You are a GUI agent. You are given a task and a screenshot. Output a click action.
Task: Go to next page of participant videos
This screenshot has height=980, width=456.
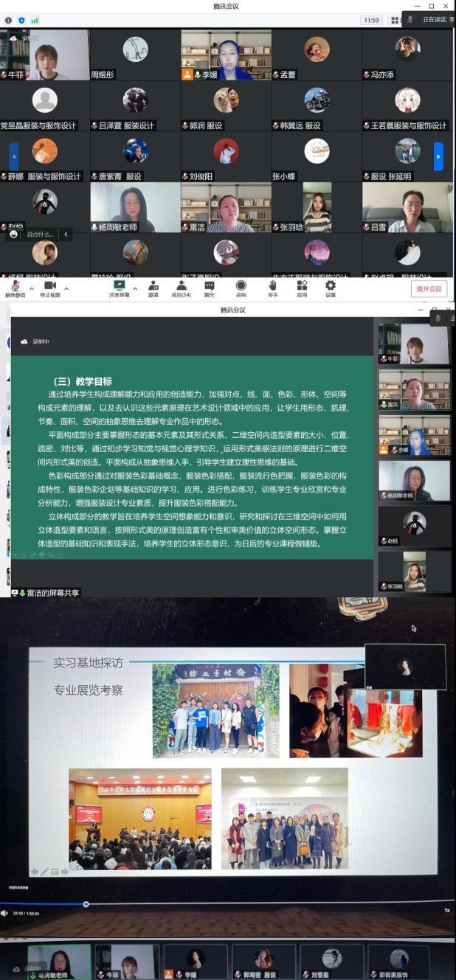click(438, 156)
